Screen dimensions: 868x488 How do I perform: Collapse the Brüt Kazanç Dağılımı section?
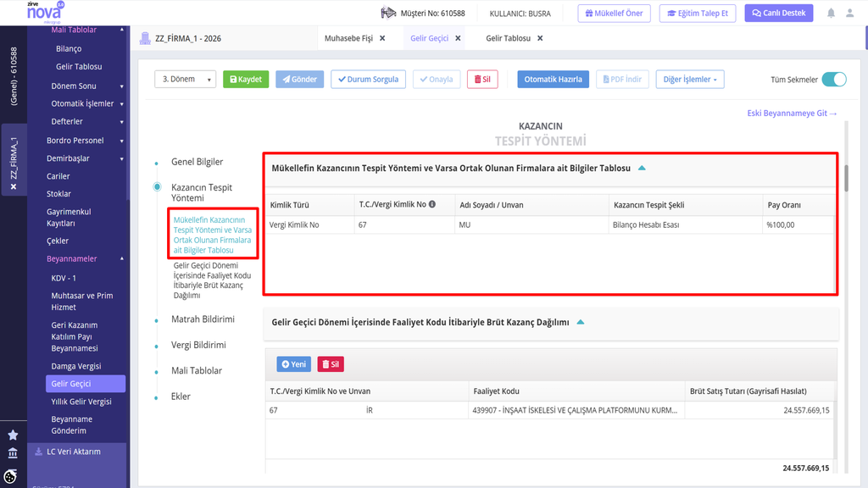[x=580, y=322]
